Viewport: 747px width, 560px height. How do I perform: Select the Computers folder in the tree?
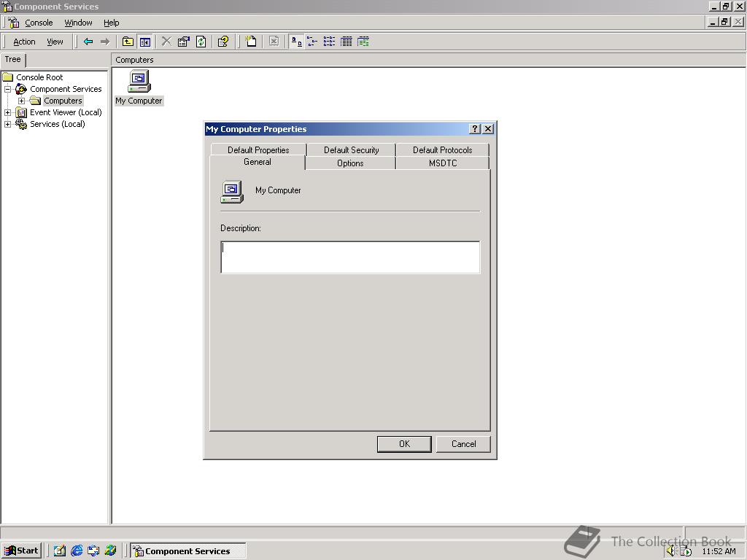pos(63,101)
